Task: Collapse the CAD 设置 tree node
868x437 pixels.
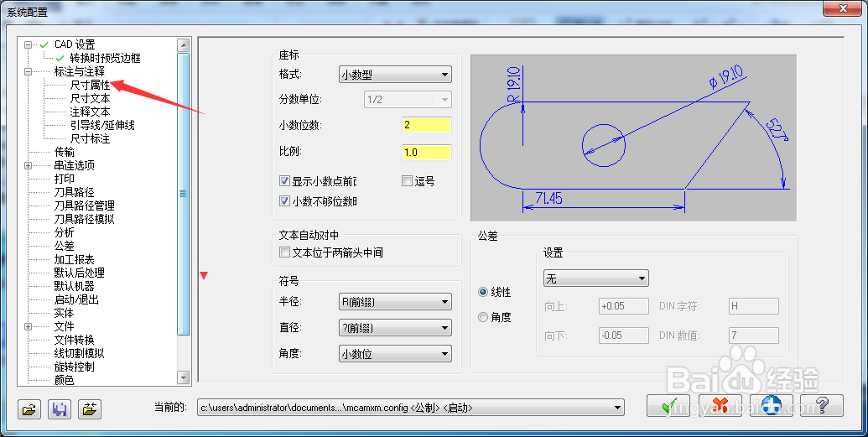Action: tap(29, 44)
